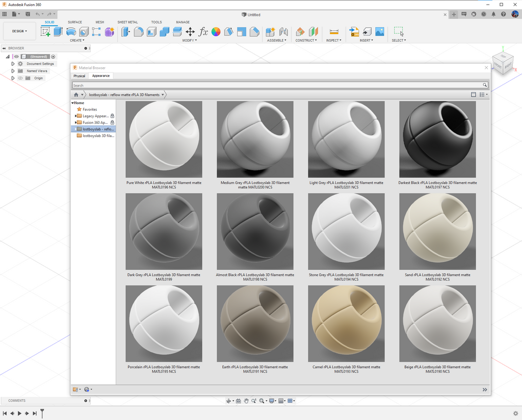
Task: Expand the Material Browser details chevrons
Action: click(485, 390)
